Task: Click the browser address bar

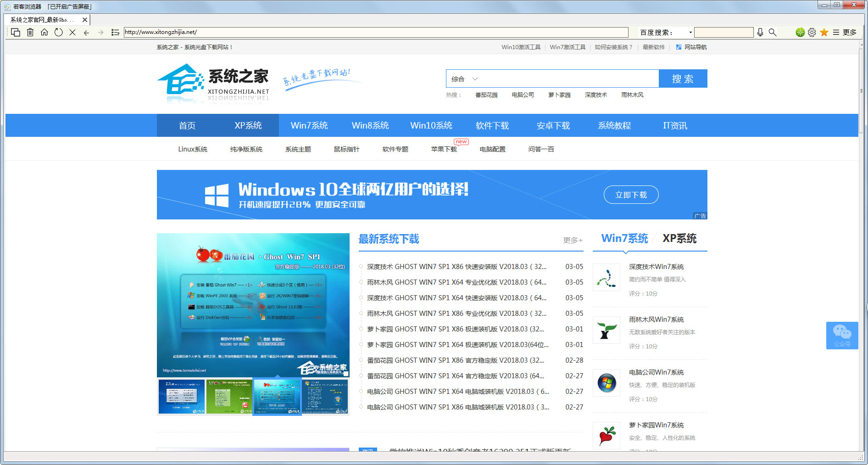Action: tap(376, 32)
